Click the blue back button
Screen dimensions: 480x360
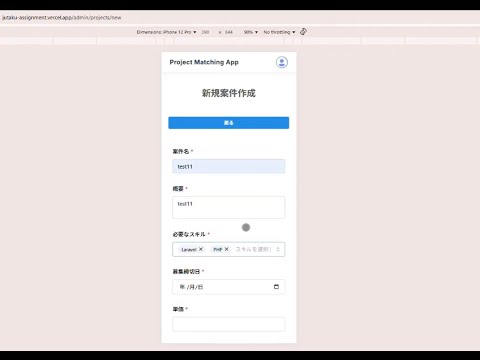tap(229, 123)
